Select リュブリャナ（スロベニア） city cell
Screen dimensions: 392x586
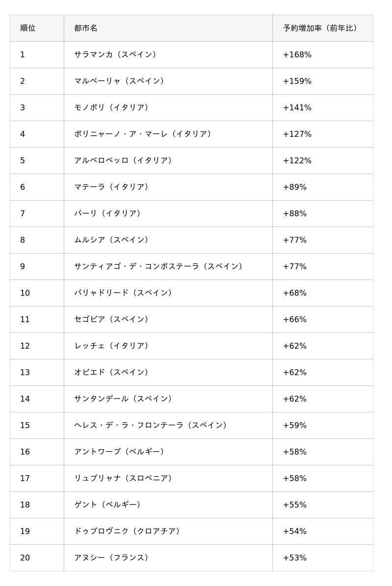(x=124, y=479)
